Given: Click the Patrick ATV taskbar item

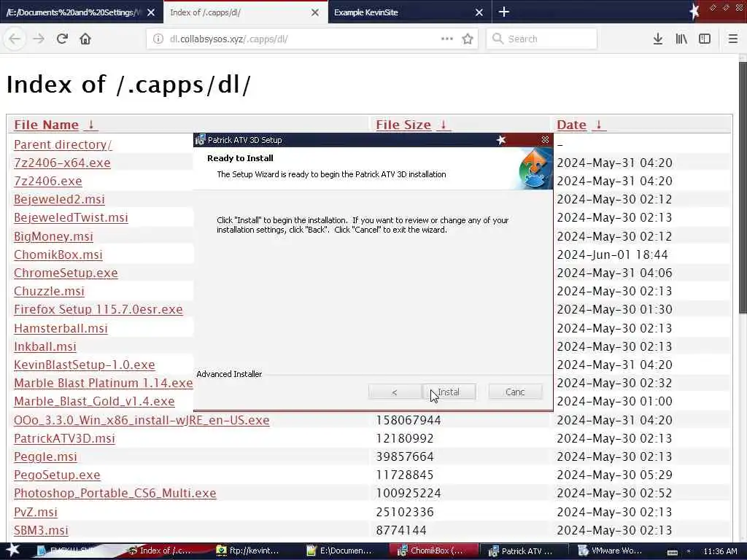Looking at the screenshot, I should tap(523, 551).
